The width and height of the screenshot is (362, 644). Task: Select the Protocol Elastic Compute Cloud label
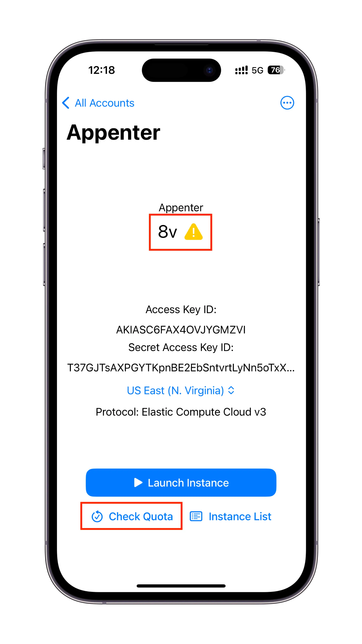181,412
